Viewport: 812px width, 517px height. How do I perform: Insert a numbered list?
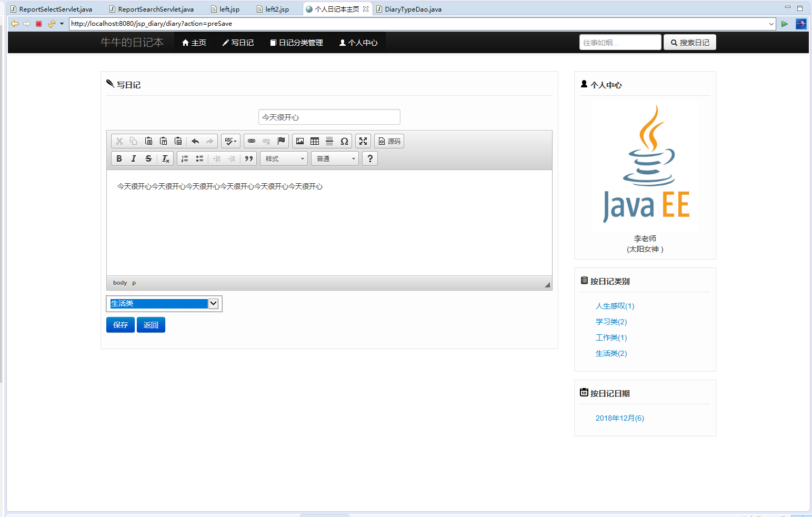(x=185, y=158)
